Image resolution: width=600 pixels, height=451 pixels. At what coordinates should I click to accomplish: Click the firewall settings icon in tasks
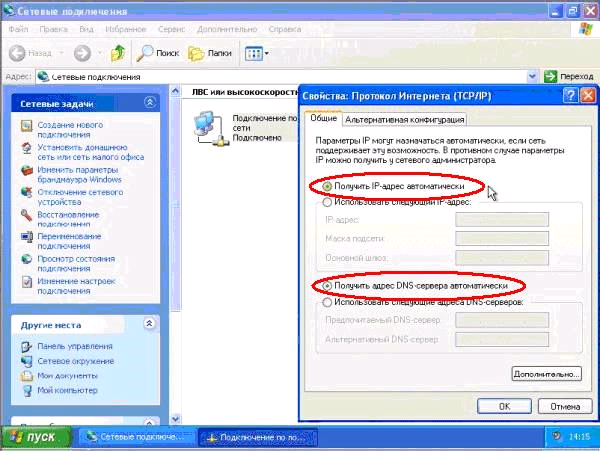coord(27,170)
